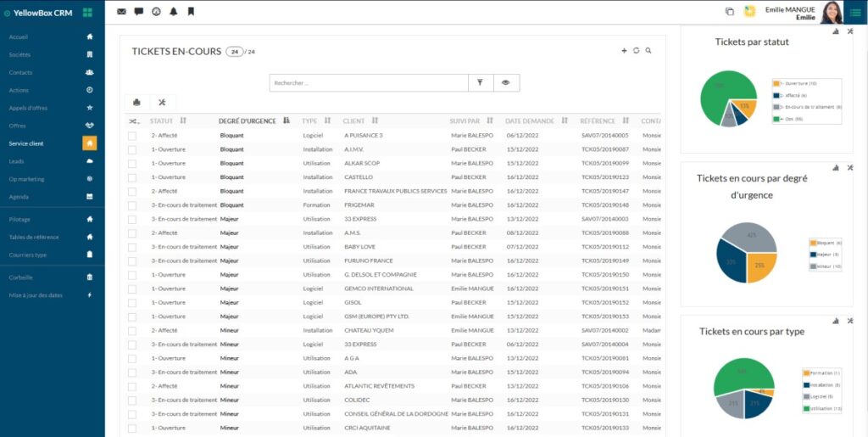Click the bookmark icon in top bar

pyautogui.click(x=192, y=12)
